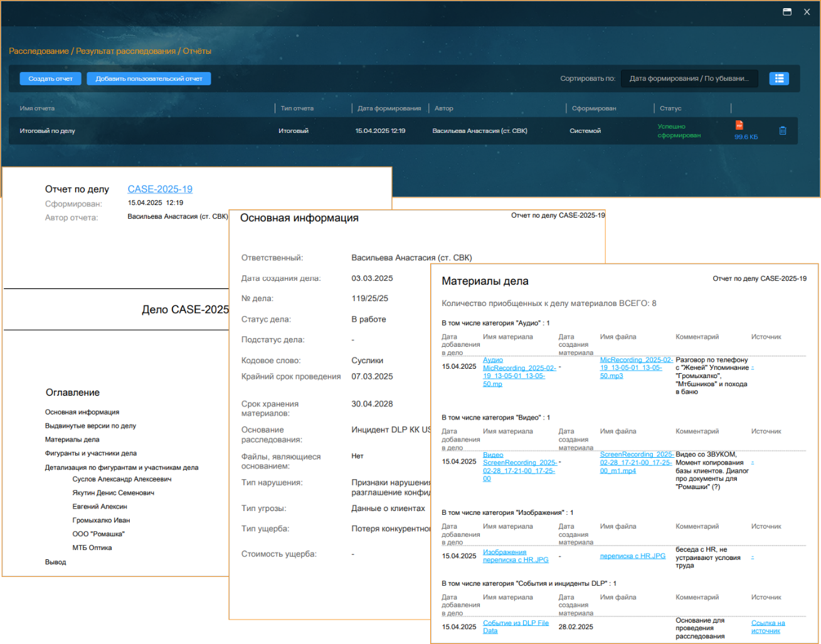
Task: Open the ScreenRecording m1.mp4 file name link
Action: (x=637, y=462)
